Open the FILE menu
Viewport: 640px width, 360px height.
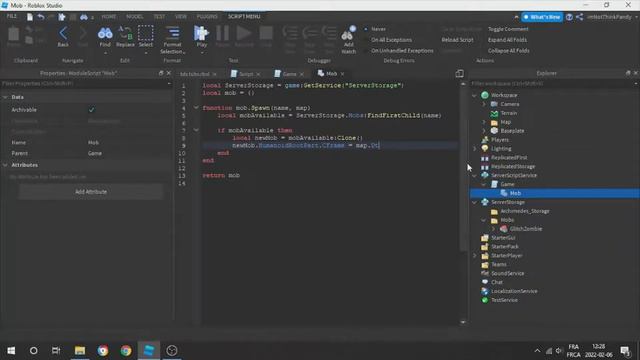[x=12, y=16]
